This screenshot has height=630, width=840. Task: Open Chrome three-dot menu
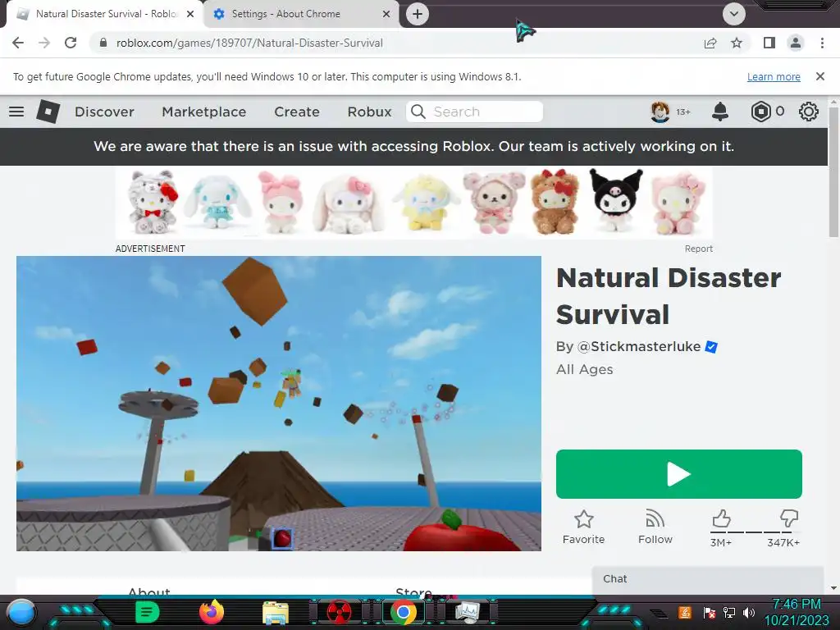pos(822,43)
